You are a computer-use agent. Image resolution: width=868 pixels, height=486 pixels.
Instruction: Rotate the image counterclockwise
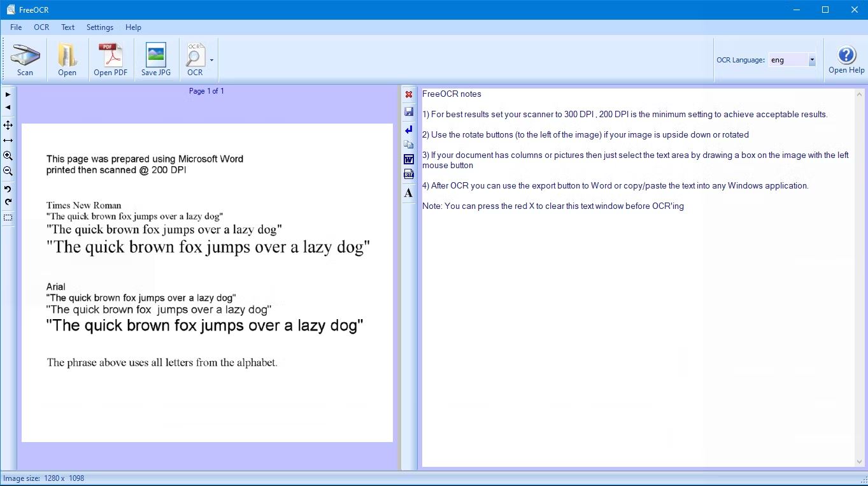click(x=8, y=189)
